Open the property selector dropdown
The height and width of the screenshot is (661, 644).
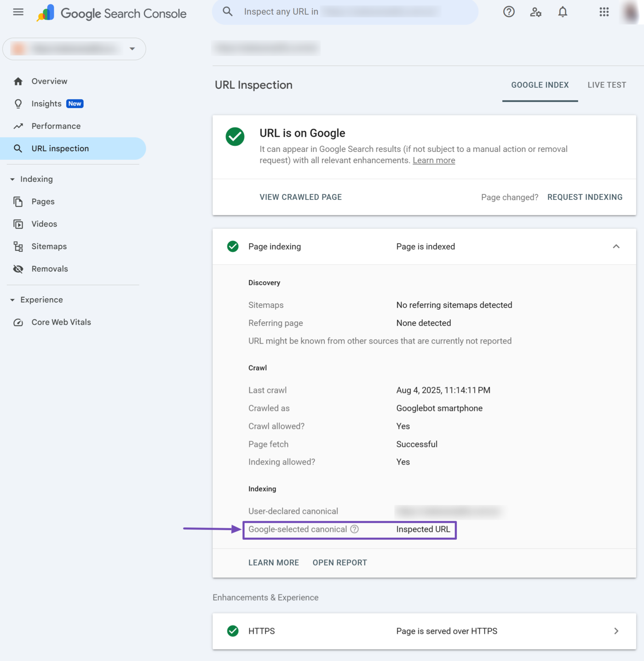tap(74, 49)
